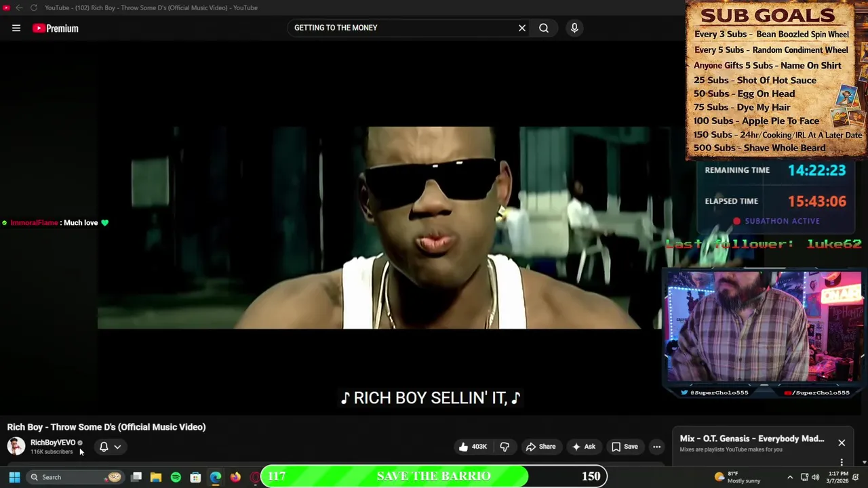Image resolution: width=868 pixels, height=488 pixels.
Task: Open the Windows Start menu
Action: click(x=14, y=477)
